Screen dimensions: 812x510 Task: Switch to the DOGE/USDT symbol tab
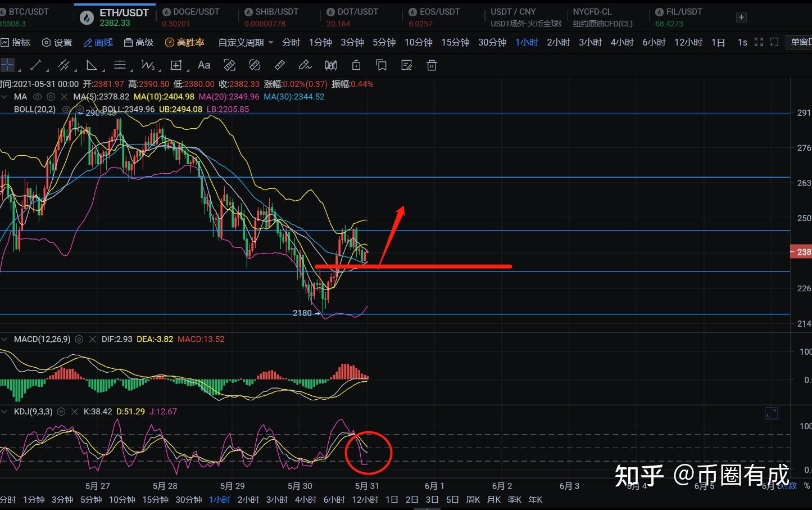196,17
